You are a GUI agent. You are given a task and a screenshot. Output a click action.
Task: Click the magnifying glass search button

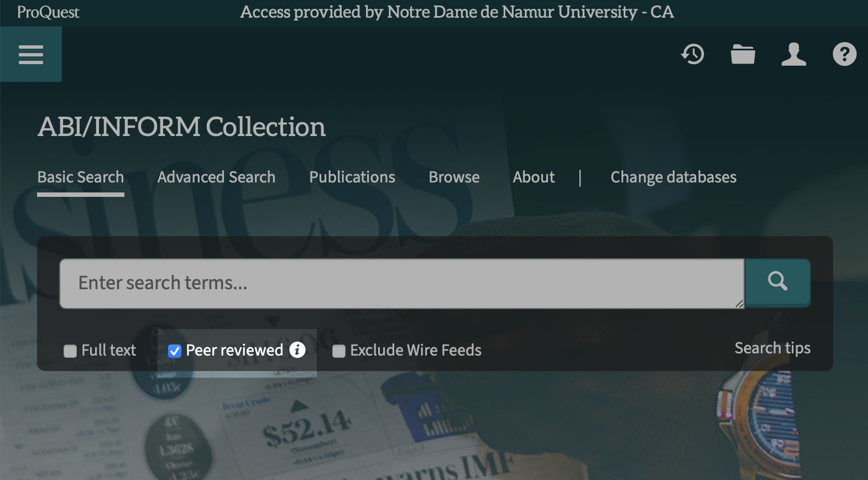tap(777, 282)
